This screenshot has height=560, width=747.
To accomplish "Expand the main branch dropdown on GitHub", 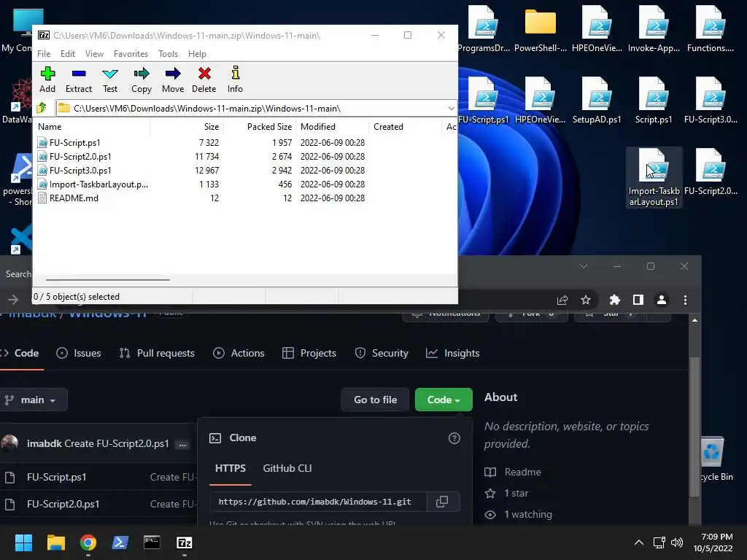I will (x=32, y=400).
